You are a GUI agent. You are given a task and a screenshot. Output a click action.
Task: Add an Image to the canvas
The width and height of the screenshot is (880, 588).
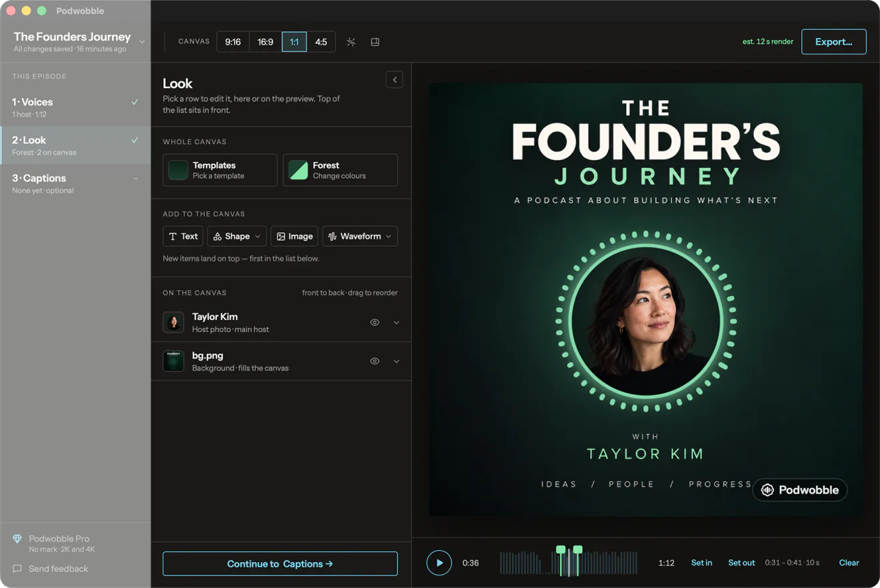pyautogui.click(x=294, y=236)
